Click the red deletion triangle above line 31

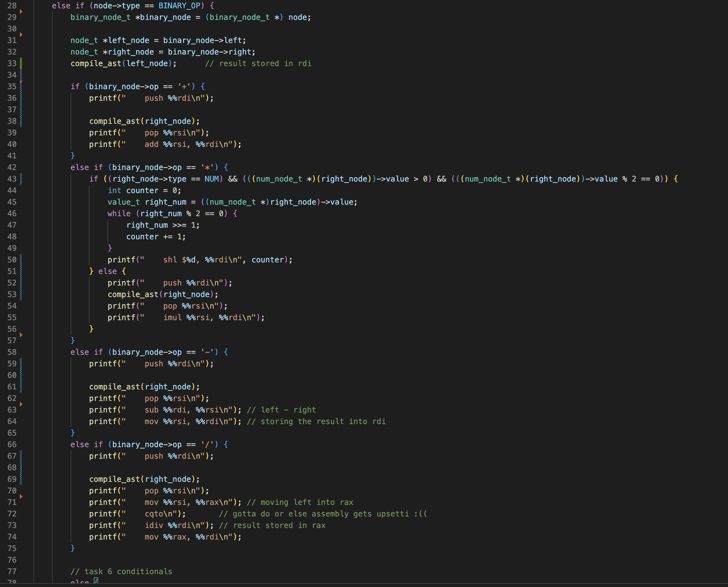(x=21, y=35)
